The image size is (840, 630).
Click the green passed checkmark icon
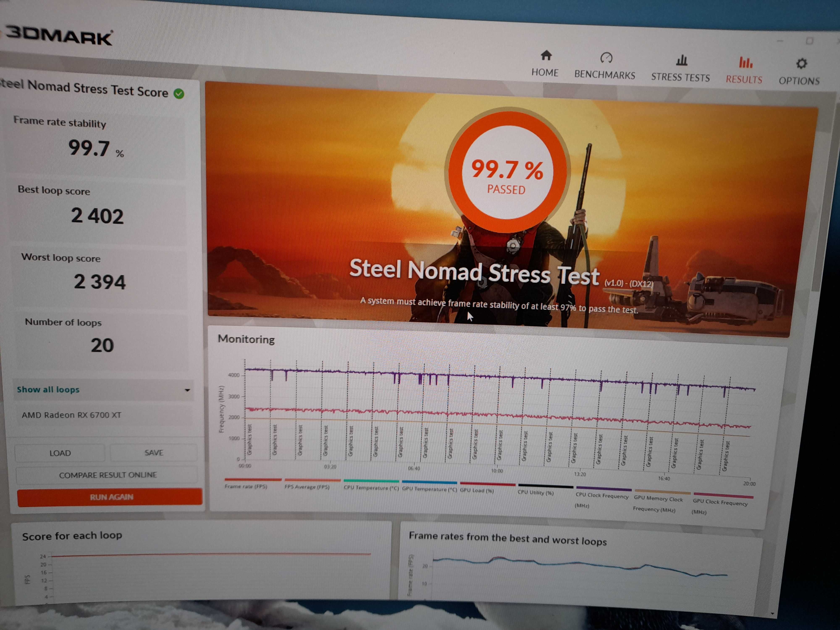[x=179, y=93]
